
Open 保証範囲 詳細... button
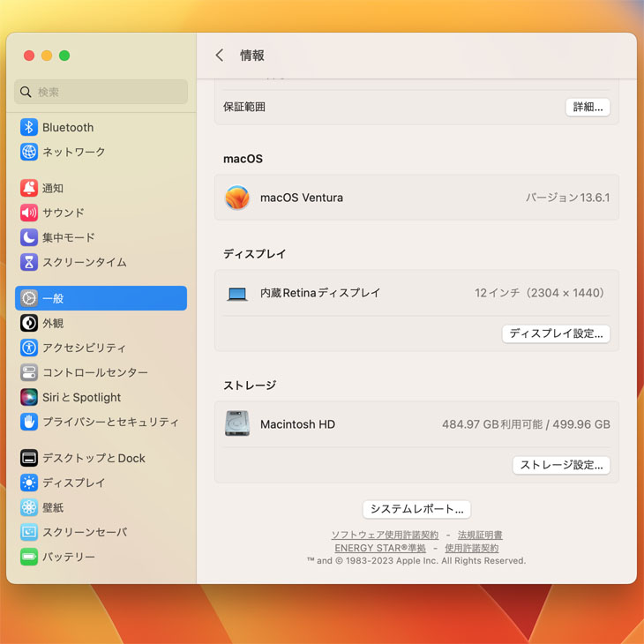tap(588, 108)
